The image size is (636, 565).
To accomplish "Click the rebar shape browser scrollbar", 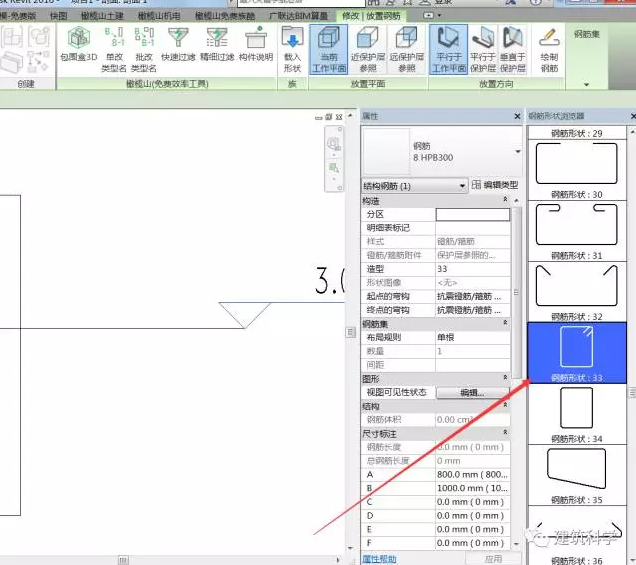I will [x=632, y=392].
